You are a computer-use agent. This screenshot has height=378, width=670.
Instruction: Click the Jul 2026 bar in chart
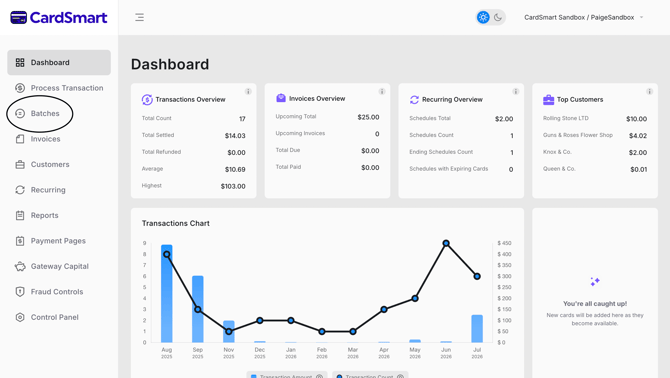pyautogui.click(x=477, y=328)
